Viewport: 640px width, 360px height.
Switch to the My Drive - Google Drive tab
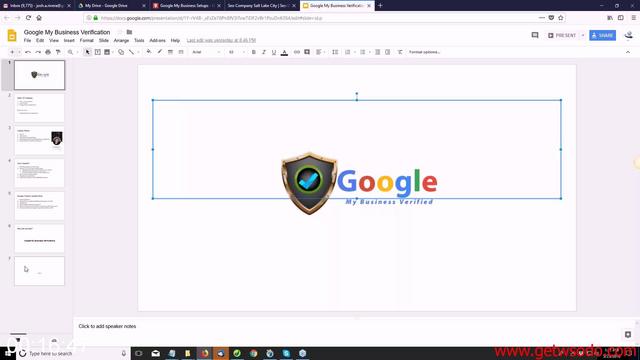[111, 6]
